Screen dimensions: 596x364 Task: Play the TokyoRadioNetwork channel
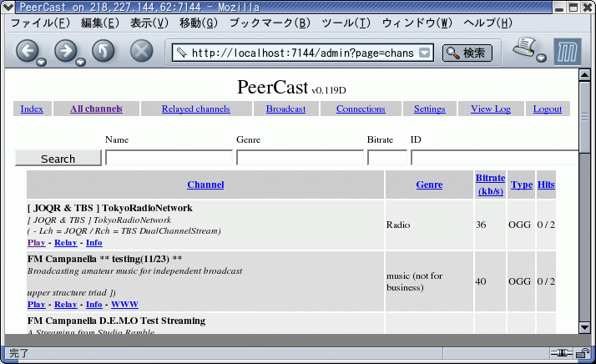click(x=36, y=243)
